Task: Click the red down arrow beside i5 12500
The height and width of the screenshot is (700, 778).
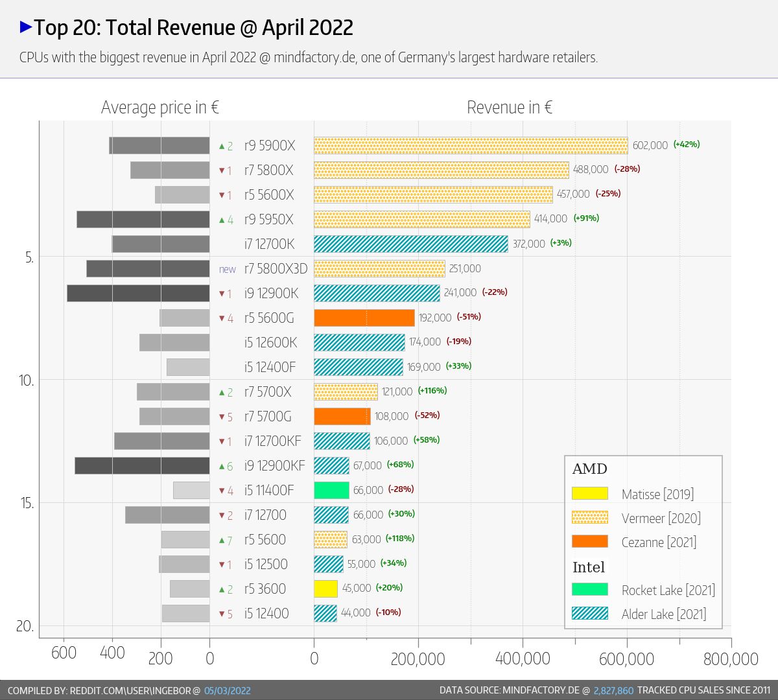Action: [222, 565]
